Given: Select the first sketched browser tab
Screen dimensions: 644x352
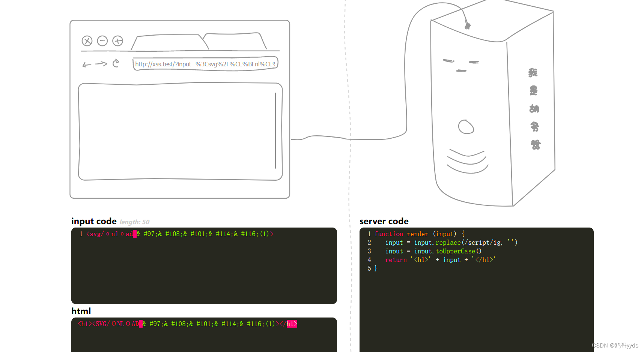Looking at the screenshot, I should click(170, 42).
